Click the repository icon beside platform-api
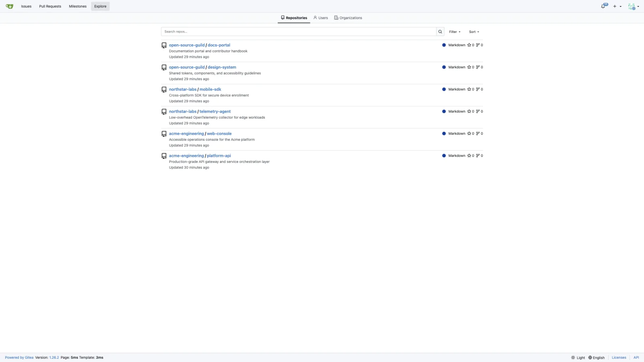Screen dimensions: 644x362 pyautogui.click(x=164, y=156)
